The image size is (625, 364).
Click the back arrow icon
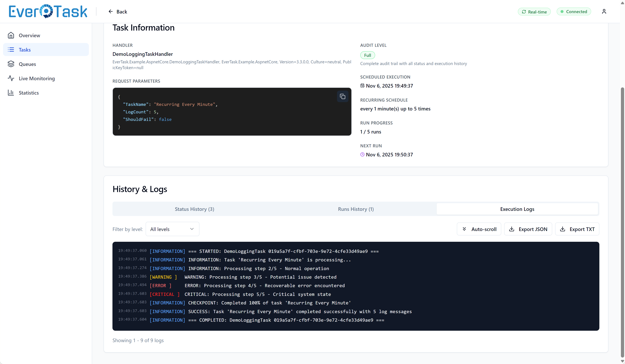click(x=111, y=11)
